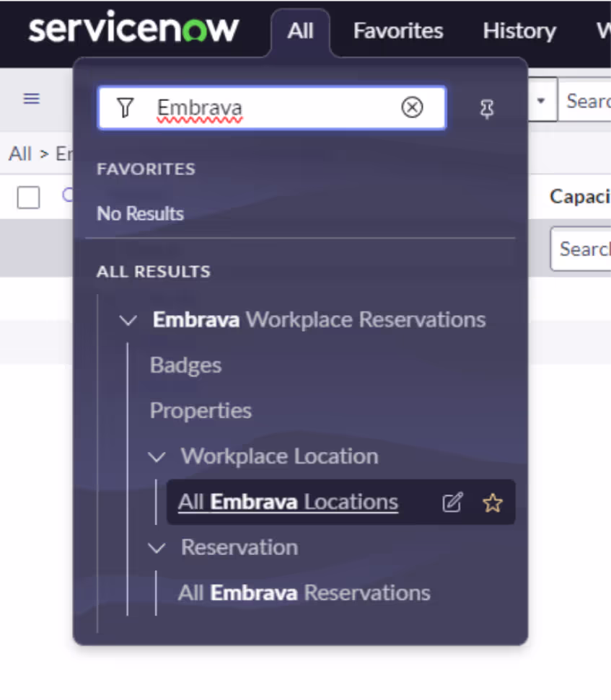611x700 pixels.
Task: Collapse the Workplace Location group
Action: tap(157, 457)
